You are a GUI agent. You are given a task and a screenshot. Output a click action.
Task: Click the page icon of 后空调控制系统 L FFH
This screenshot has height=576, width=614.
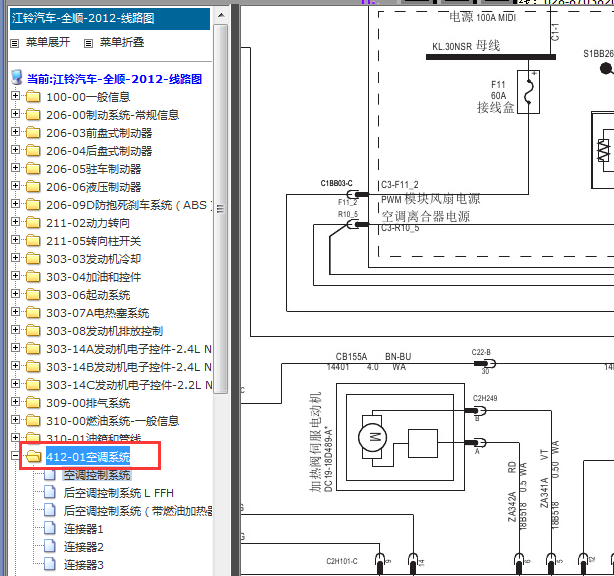coord(50,492)
